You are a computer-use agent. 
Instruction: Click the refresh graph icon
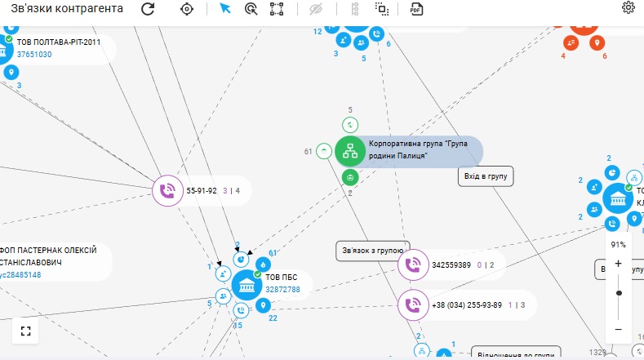(x=148, y=9)
